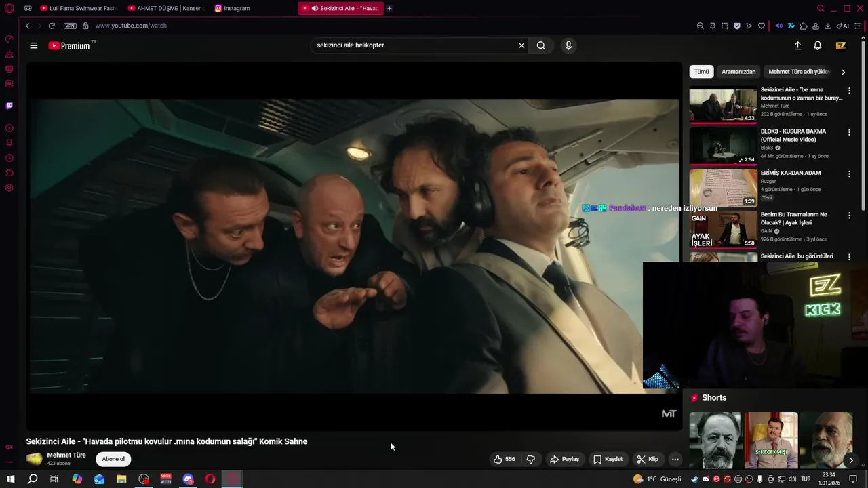Open the extensions cube icon
This screenshot has width=868, height=488.
click(804, 26)
